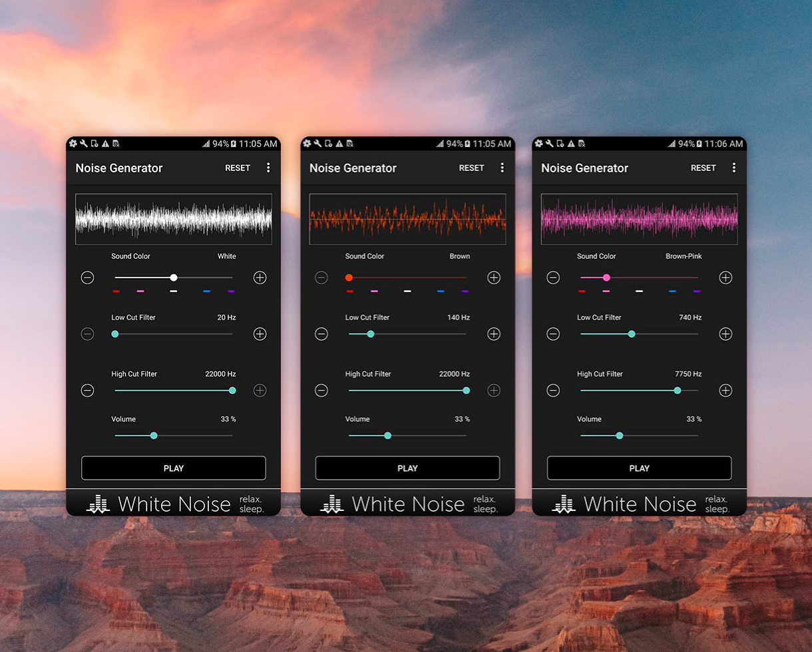
Task: Open the overflow menu on the pink-waveform screen
Action: coord(734,168)
